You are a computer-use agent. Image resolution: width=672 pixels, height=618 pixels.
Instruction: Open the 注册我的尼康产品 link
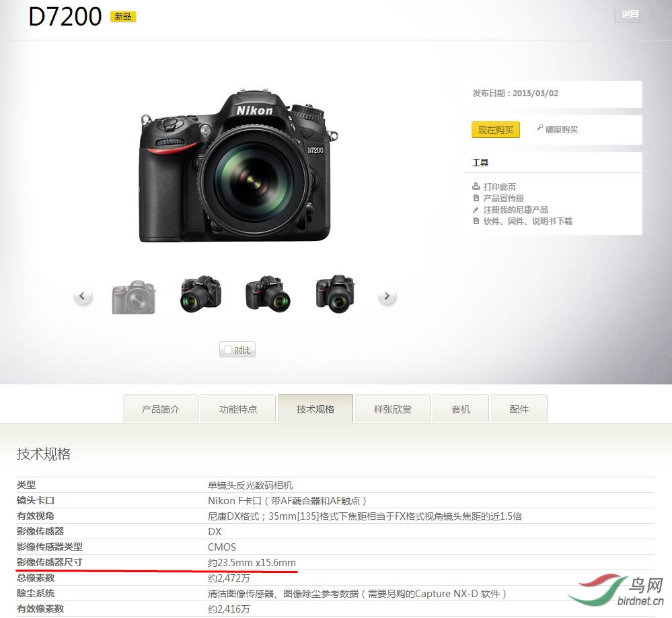[515, 210]
